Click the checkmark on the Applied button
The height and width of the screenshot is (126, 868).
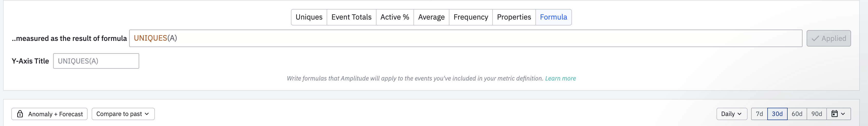click(x=815, y=39)
